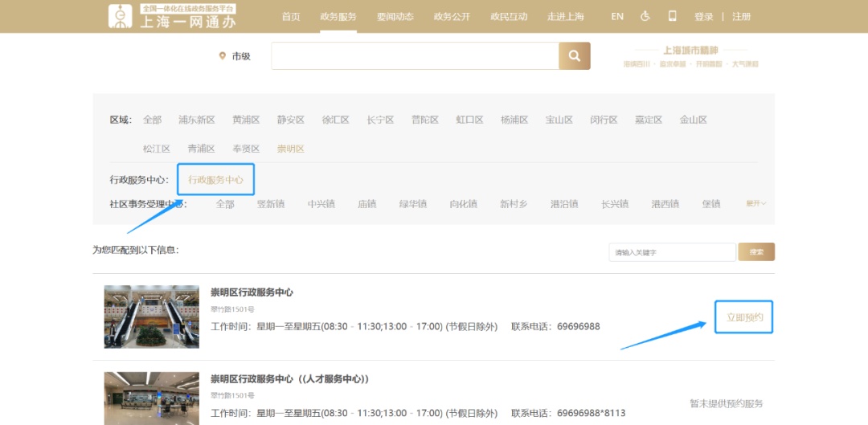Click the main search input field
Viewport: 868px width, 425px height.
415,56
